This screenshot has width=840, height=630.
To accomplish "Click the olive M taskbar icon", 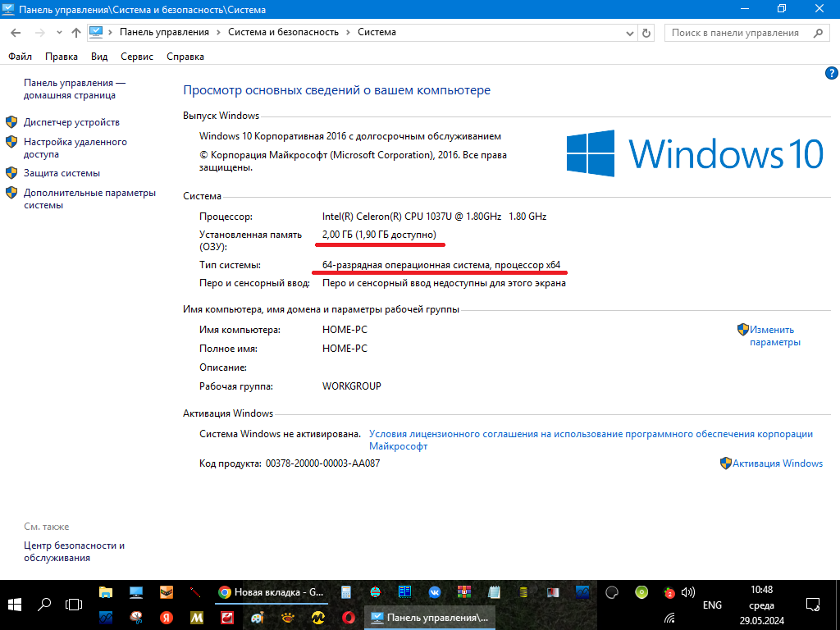I will [197, 617].
